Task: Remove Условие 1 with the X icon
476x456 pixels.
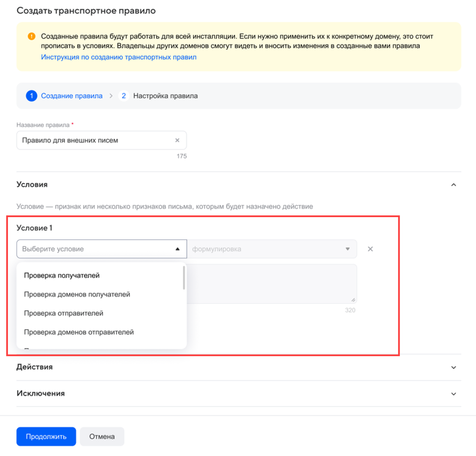Action: [370, 249]
